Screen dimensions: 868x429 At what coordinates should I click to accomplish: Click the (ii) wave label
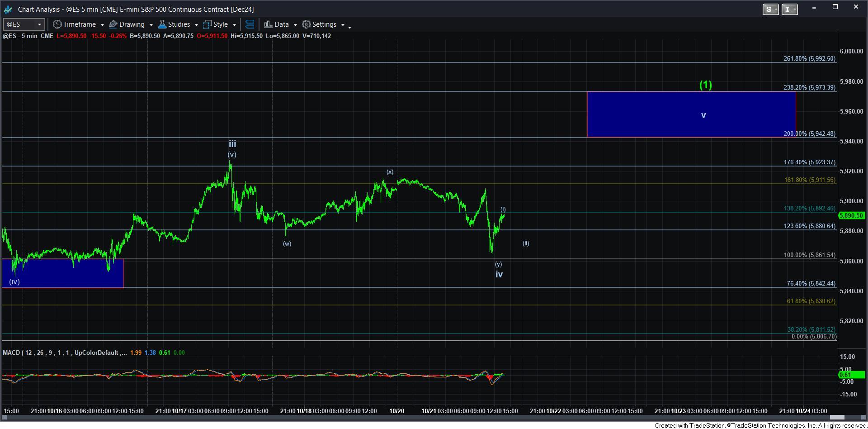pos(526,243)
